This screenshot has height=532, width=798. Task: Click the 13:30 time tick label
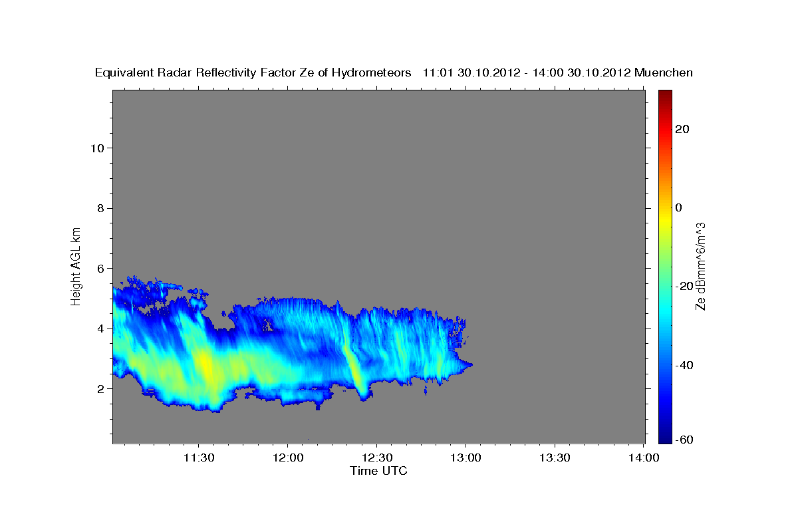click(x=555, y=458)
